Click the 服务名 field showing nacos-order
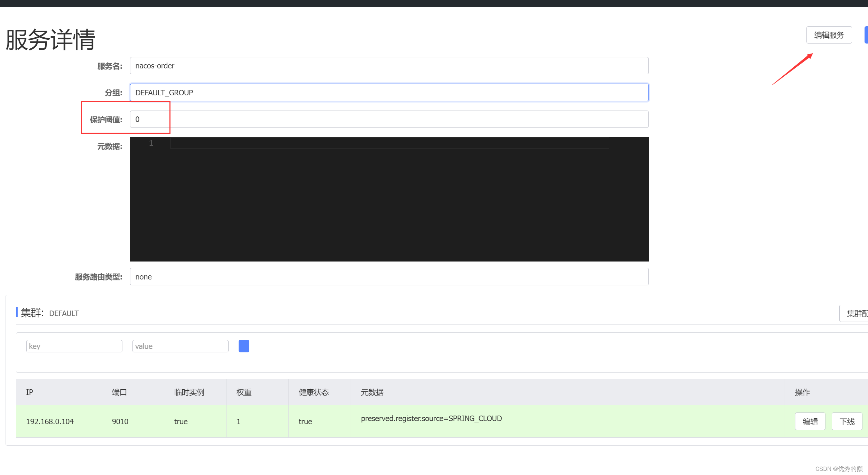868x475 pixels. pyautogui.click(x=389, y=66)
